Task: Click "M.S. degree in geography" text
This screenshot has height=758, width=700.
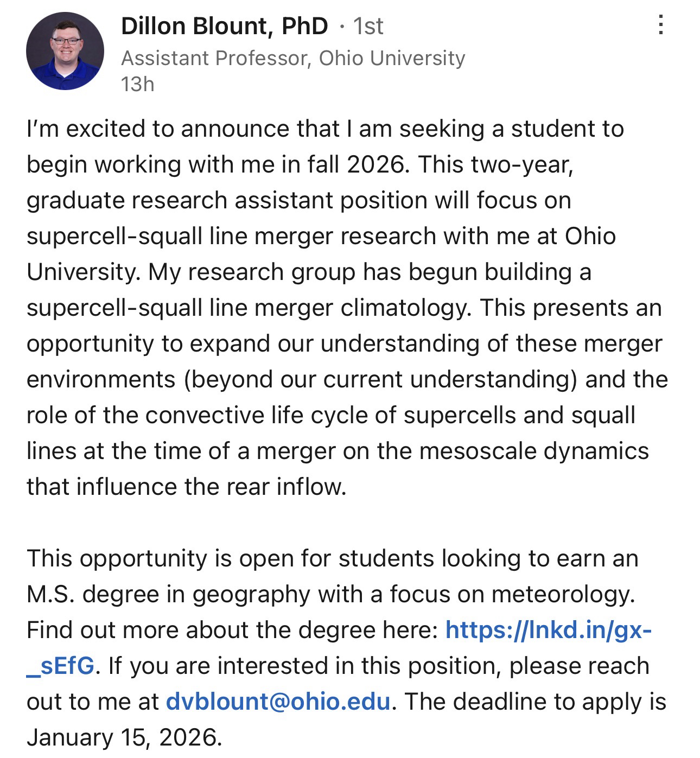Action: 168,594
